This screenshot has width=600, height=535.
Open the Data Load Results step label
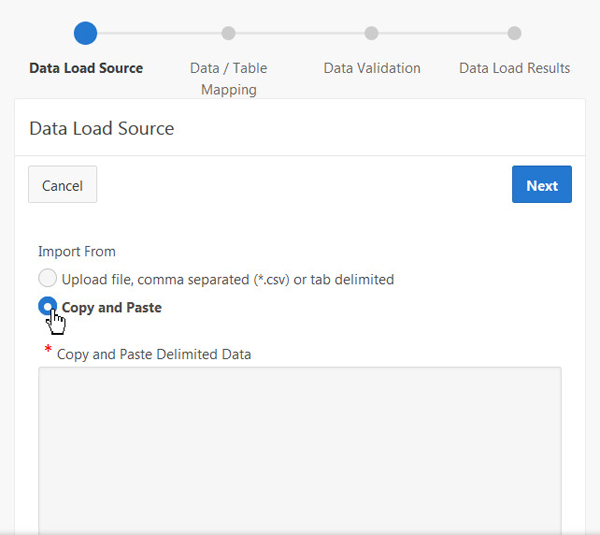click(x=514, y=68)
